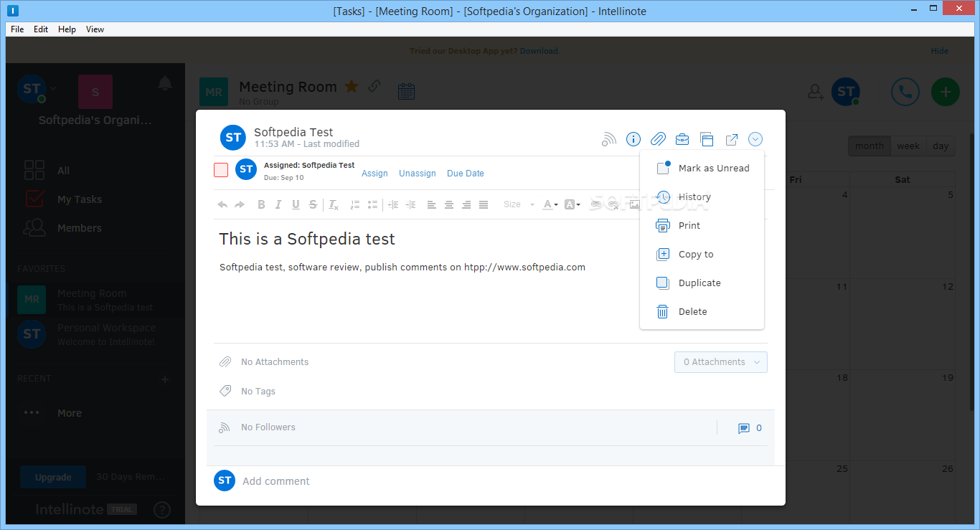Click the comments count icon
This screenshot has width=980, height=530.
point(744,428)
